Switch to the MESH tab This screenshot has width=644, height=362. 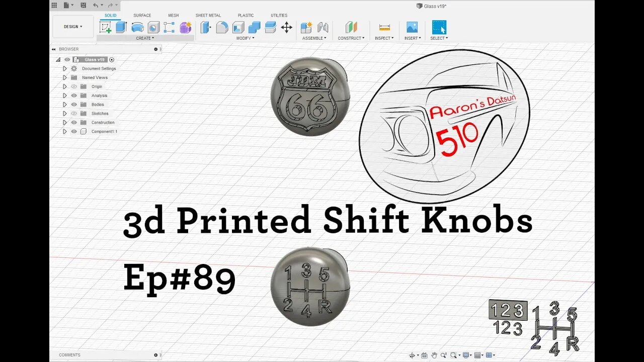pyautogui.click(x=173, y=16)
